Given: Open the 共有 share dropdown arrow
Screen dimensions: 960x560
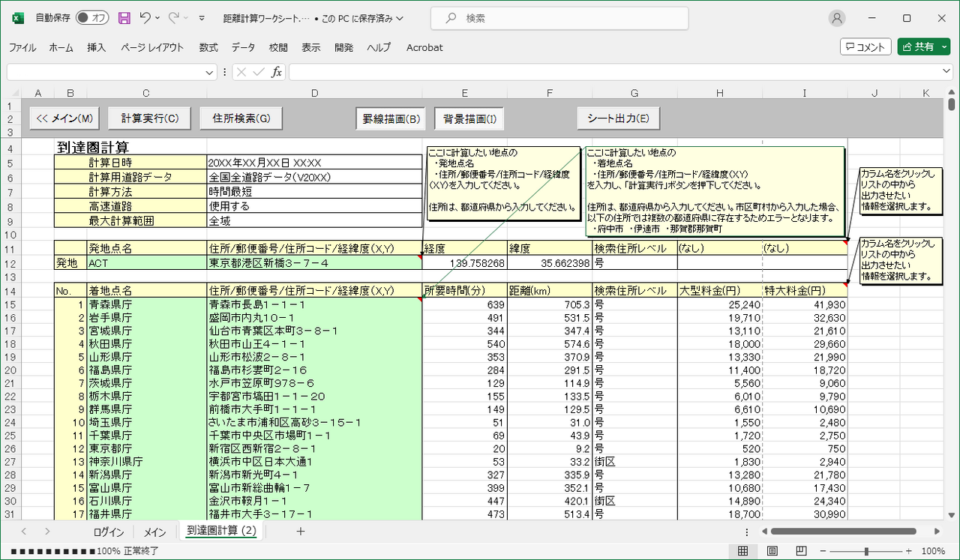Looking at the screenshot, I should (944, 46).
